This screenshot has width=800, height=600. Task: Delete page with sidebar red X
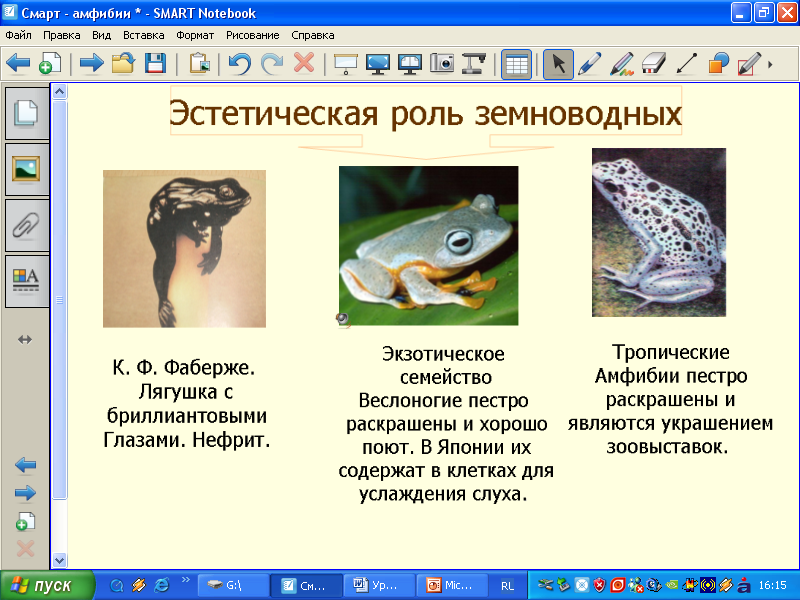(x=26, y=549)
